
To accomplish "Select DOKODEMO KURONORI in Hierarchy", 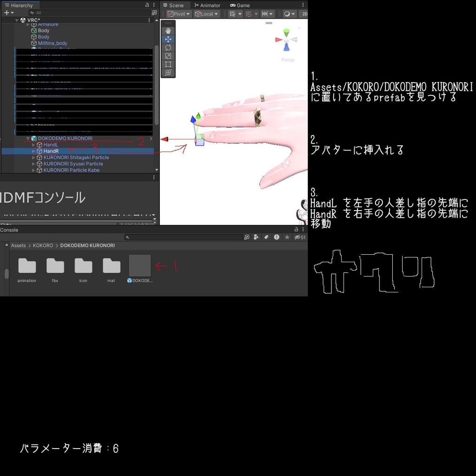I will click(65, 138).
